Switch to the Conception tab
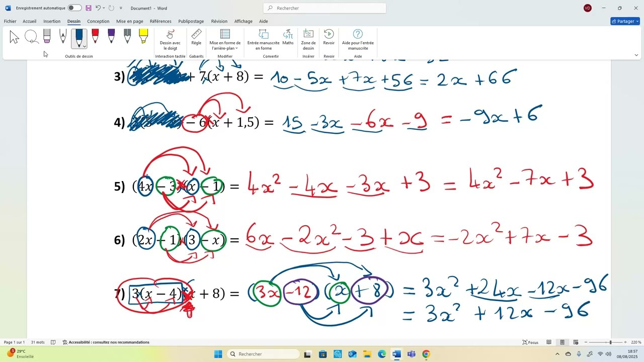 98,21
